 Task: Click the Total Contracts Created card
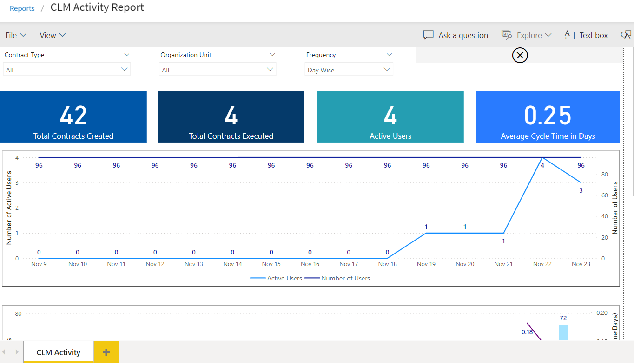(x=73, y=117)
